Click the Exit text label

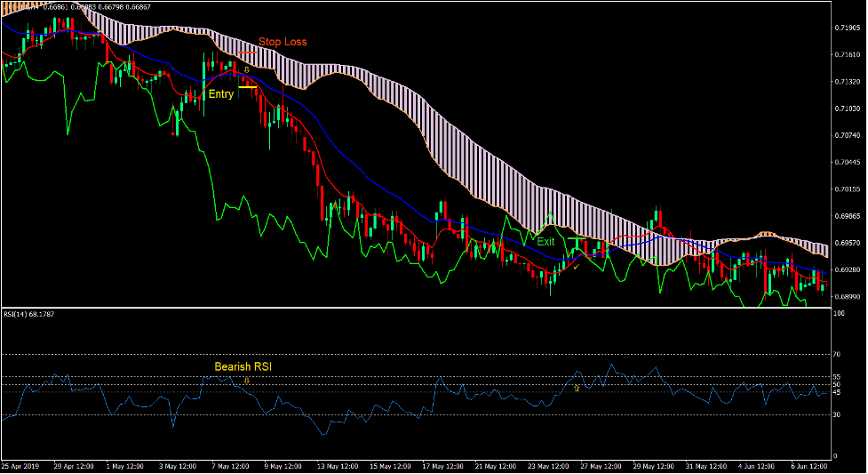(545, 241)
